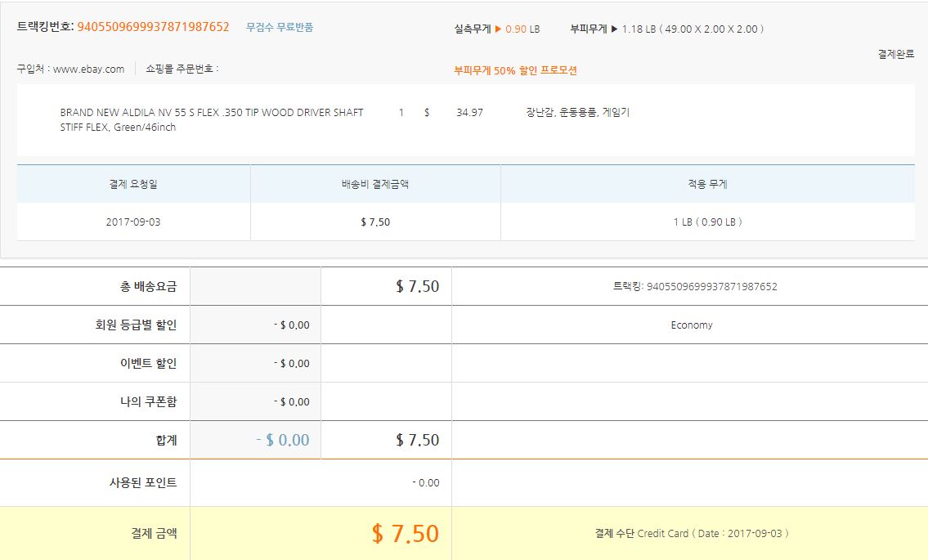
Task: Click the Economy shipping type label
Action: 691,325
